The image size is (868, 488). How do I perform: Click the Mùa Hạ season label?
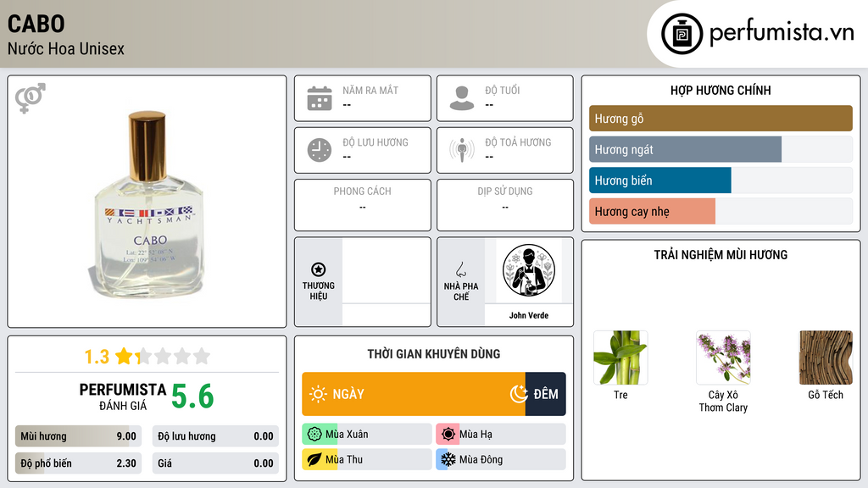point(476,435)
